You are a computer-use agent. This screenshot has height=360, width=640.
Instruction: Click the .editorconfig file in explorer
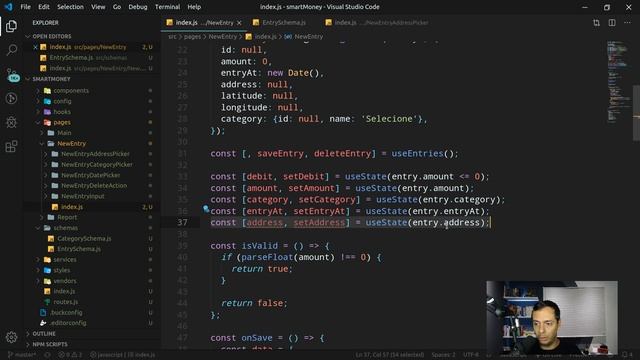(68, 323)
